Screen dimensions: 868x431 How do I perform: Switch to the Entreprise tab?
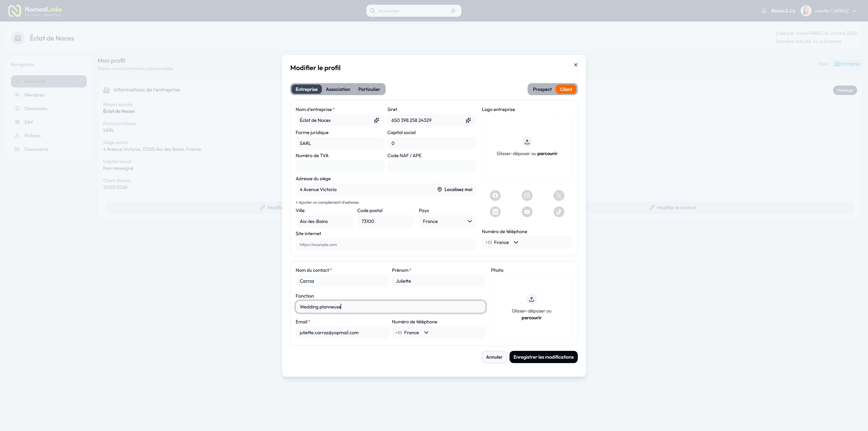(x=306, y=89)
